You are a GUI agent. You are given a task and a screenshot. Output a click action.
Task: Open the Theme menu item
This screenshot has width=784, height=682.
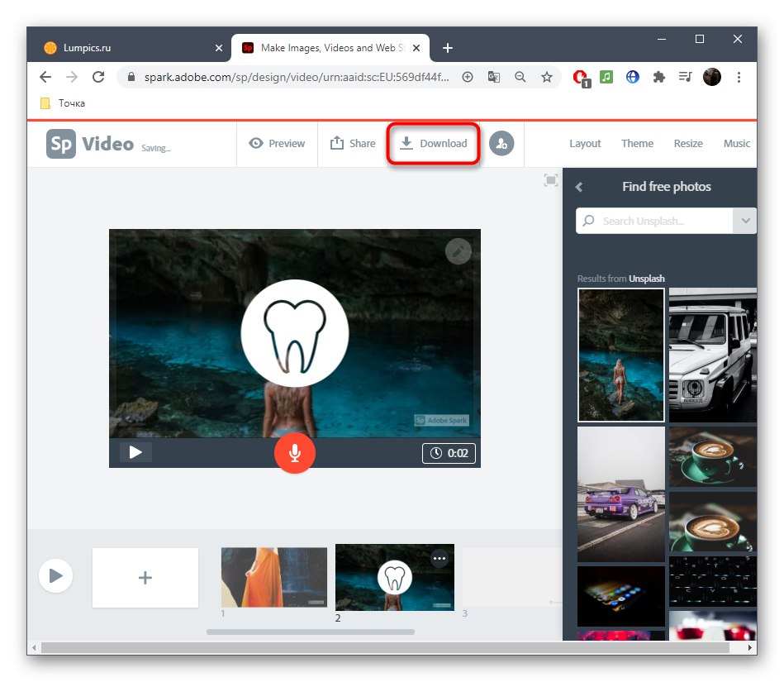point(637,143)
